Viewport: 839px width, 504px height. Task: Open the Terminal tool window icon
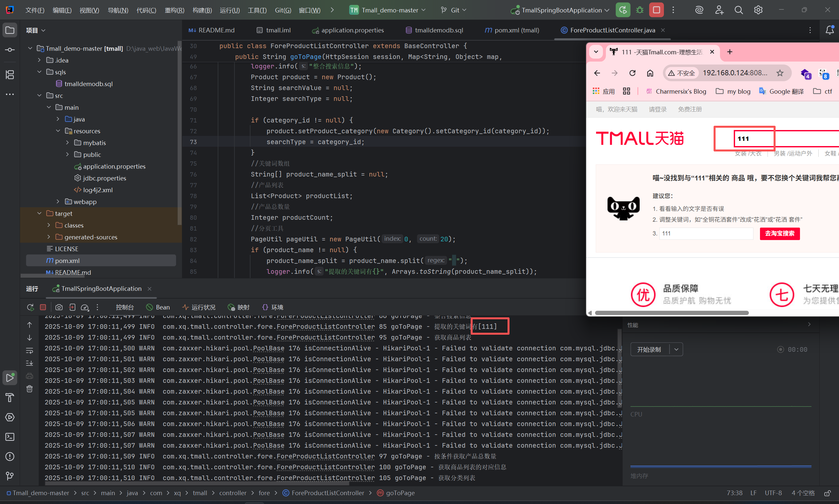(10, 437)
